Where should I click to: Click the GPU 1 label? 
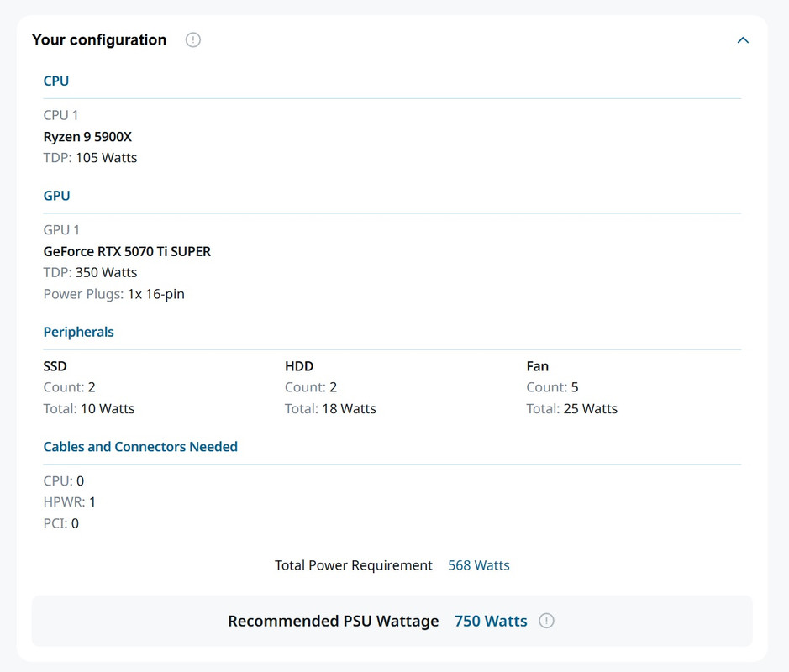tap(61, 230)
